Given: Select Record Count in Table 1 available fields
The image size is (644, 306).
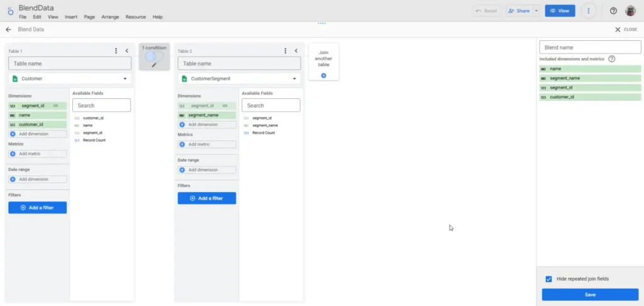Looking at the screenshot, I should click(x=94, y=140).
